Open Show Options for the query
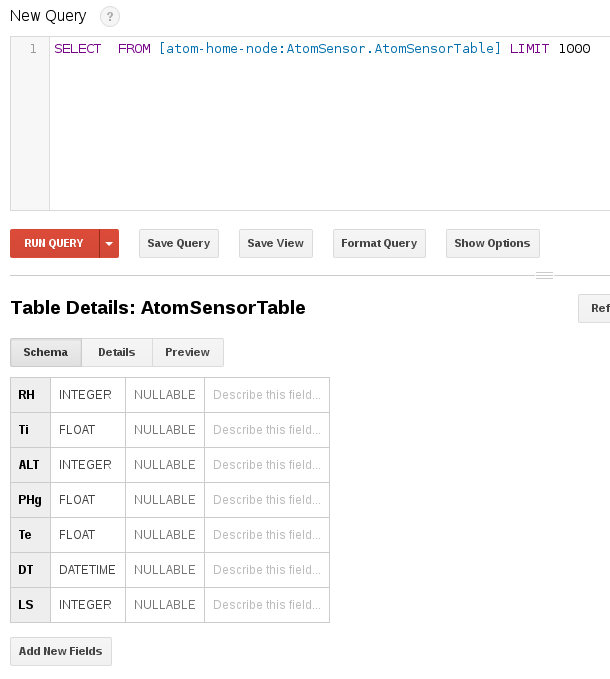Image resolution: width=610 pixels, height=679 pixels. click(x=492, y=244)
